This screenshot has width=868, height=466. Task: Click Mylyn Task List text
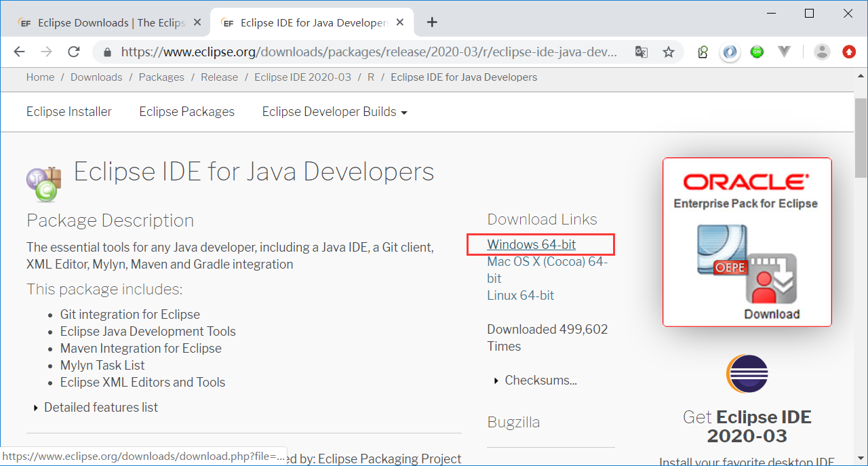pos(102,366)
